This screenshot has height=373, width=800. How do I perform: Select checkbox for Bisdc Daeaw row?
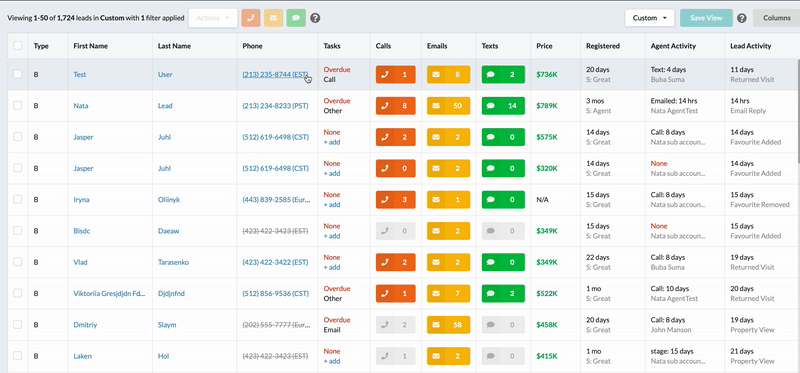(x=18, y=231)
